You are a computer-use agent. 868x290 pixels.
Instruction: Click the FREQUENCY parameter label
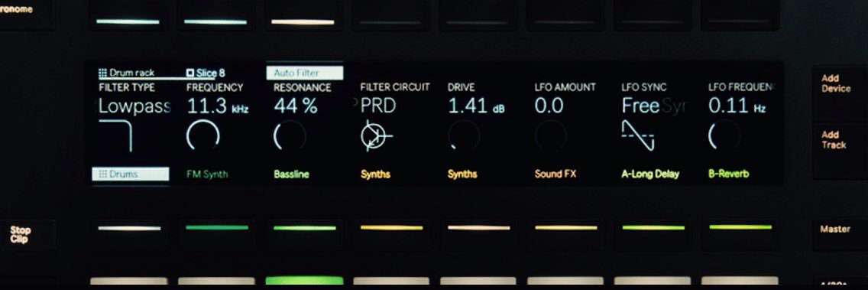tap(215, 87)
